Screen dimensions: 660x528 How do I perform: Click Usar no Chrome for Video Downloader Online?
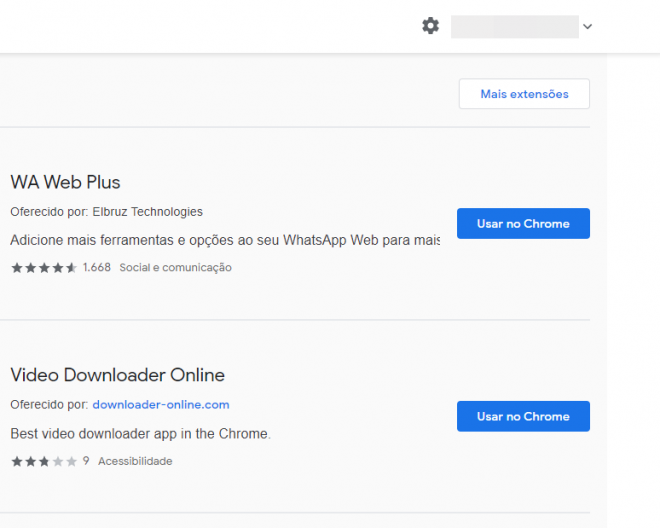523,416
